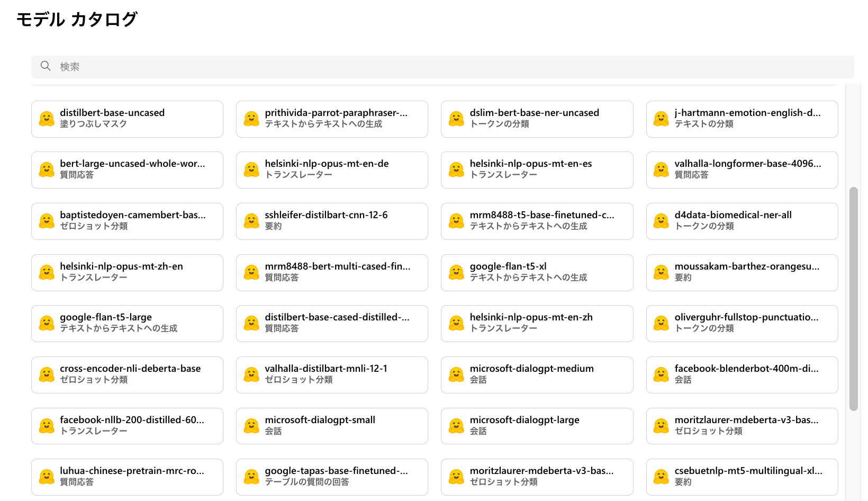Click the emoji icon on facebook-blenderbot-400m card

661,374
